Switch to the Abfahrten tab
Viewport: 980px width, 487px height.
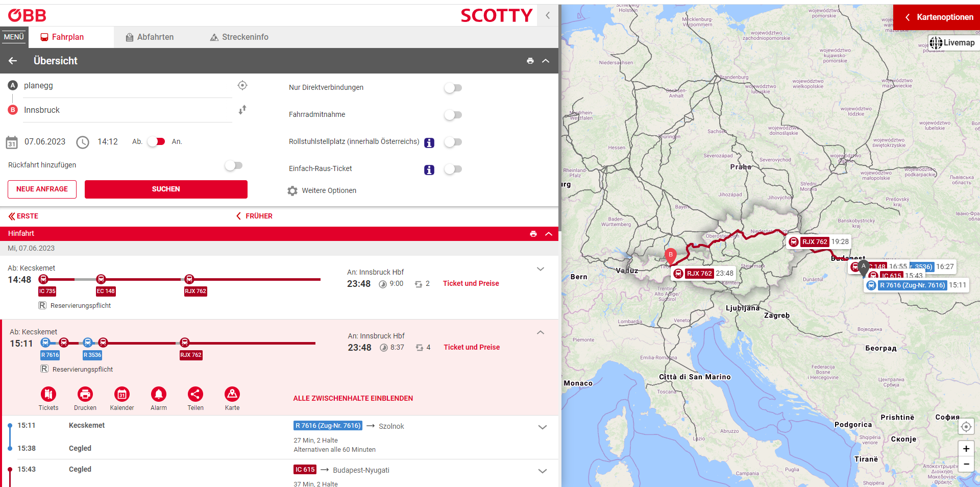[x=150, y=37]
